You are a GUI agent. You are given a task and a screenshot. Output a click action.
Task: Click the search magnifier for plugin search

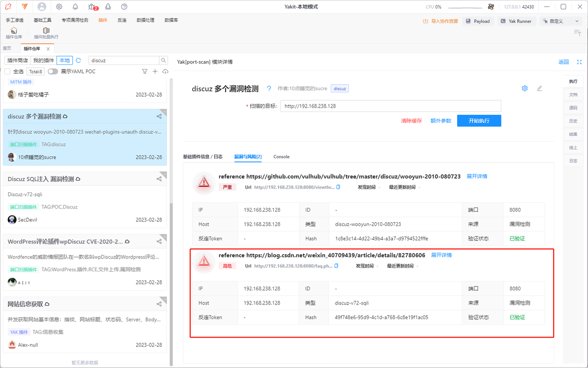click(x=164, y=60)
